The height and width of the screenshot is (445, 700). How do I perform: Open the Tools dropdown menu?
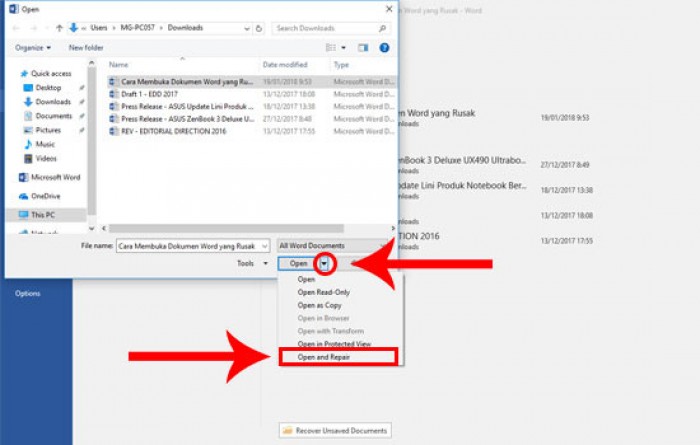252,263
